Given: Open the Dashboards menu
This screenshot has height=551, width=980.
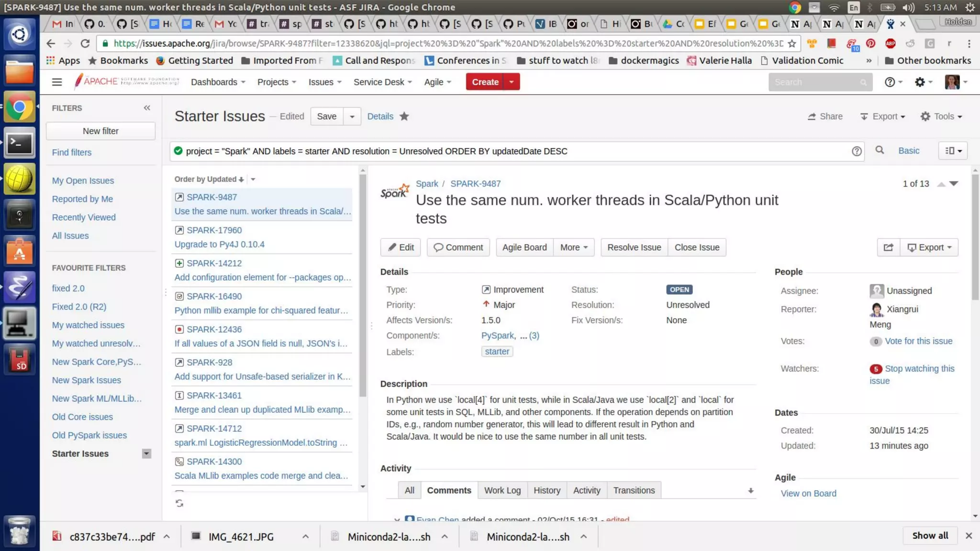Looking at the screenshot, I should tap(218, 82).
